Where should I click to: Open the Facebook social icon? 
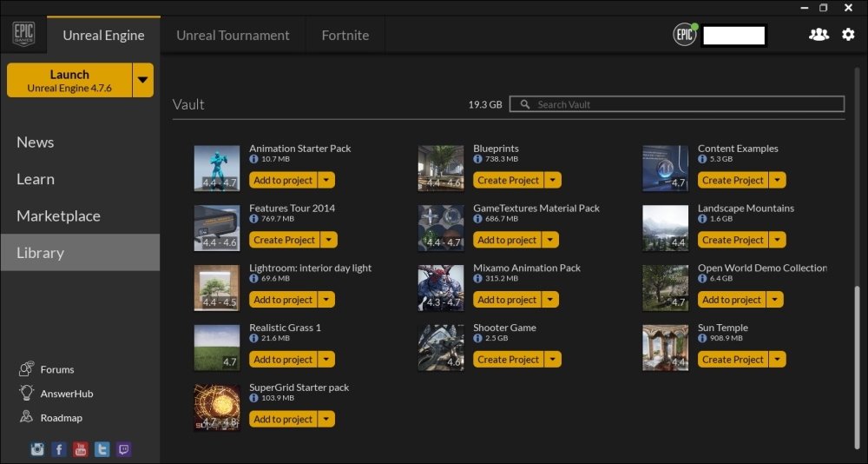(x=59, y=449)
